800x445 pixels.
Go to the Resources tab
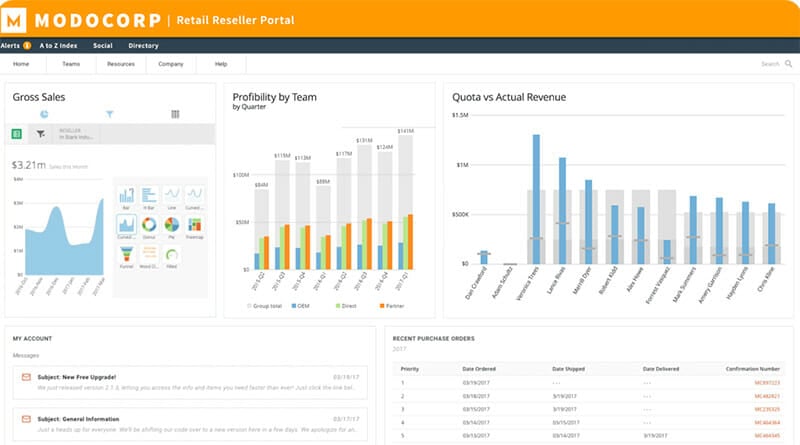tap(121, 64)
